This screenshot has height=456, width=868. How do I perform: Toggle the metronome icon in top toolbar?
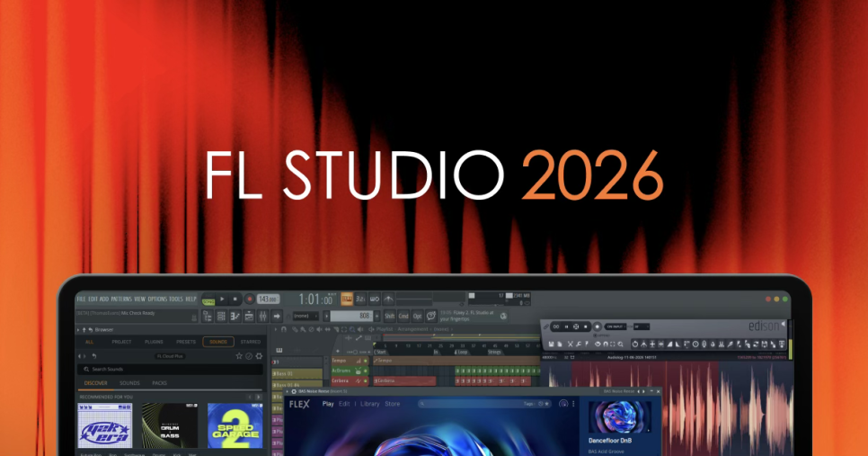coord(388,300)
